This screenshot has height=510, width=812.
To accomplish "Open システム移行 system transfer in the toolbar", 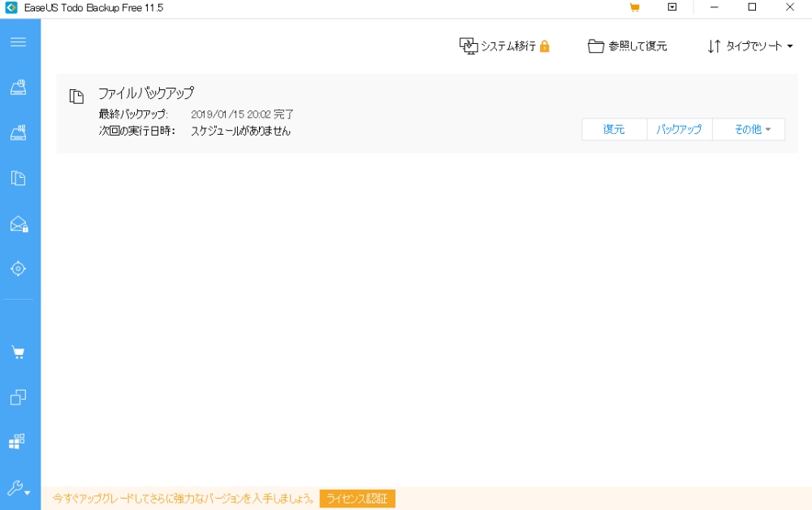I will [x=503, y=46].
